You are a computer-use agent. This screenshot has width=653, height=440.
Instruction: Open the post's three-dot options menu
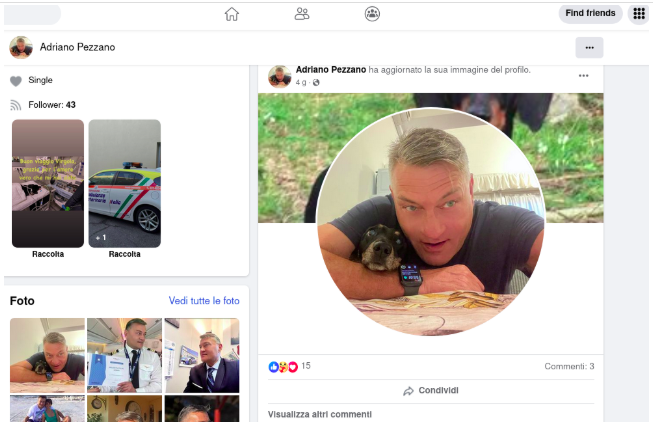(584, 76)
